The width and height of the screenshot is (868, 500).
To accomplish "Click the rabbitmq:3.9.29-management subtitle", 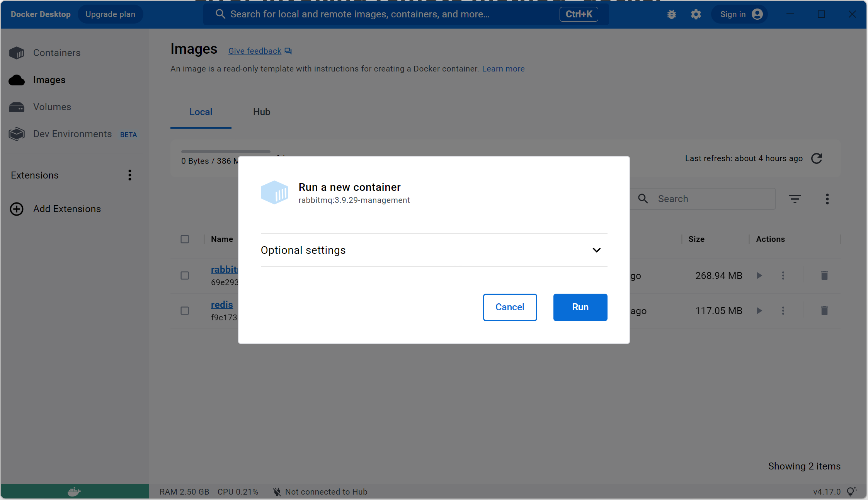I will click(x=354, y=200).
